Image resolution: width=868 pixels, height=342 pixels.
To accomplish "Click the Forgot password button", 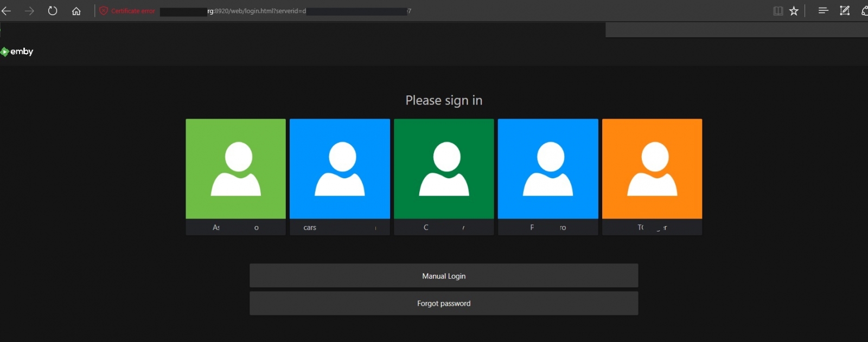I will [x=444, y=304].
